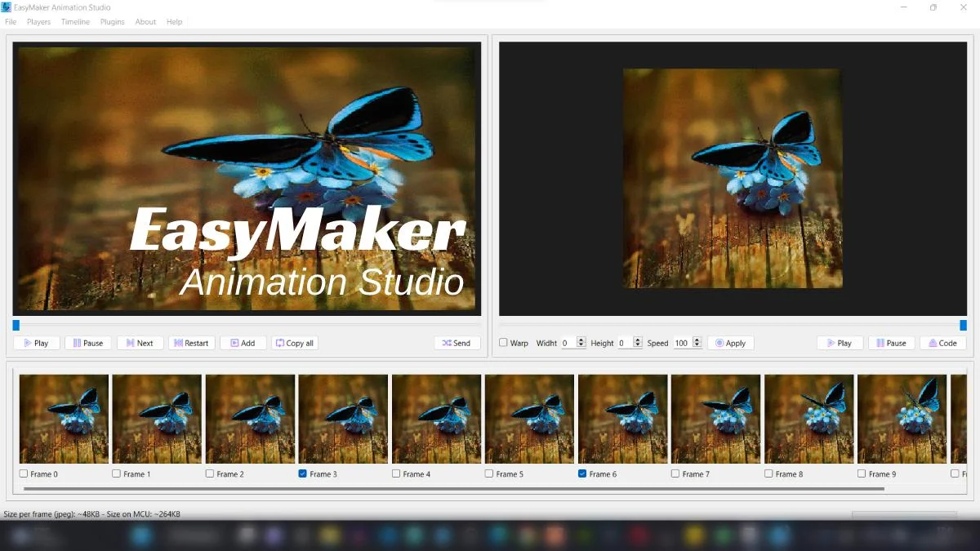
Task: Open the Help menu
Action: click(174, 22)
